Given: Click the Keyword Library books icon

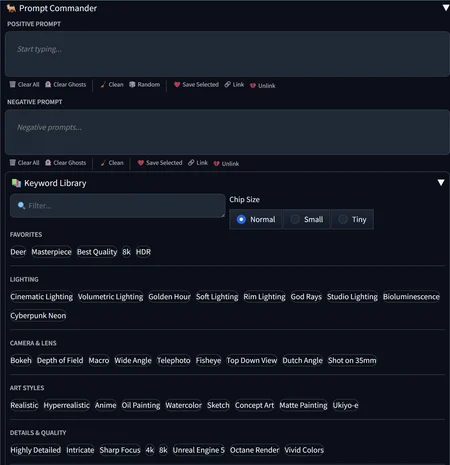Looking at the screenshot, I should coord(16,183).
